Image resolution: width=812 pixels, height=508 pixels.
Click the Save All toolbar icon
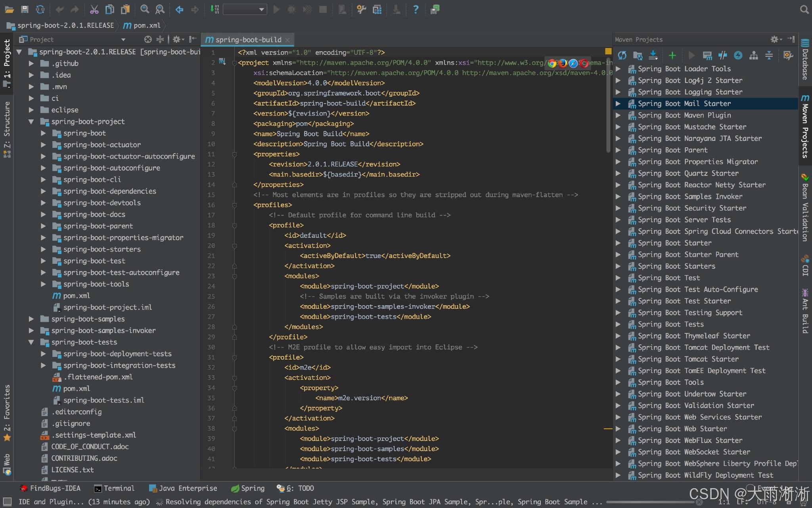[25, 9]
